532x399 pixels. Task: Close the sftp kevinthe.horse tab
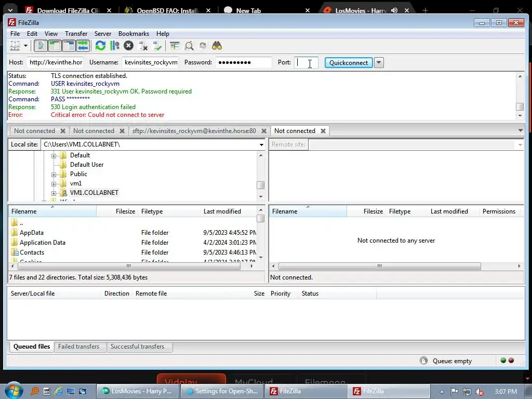264,131
